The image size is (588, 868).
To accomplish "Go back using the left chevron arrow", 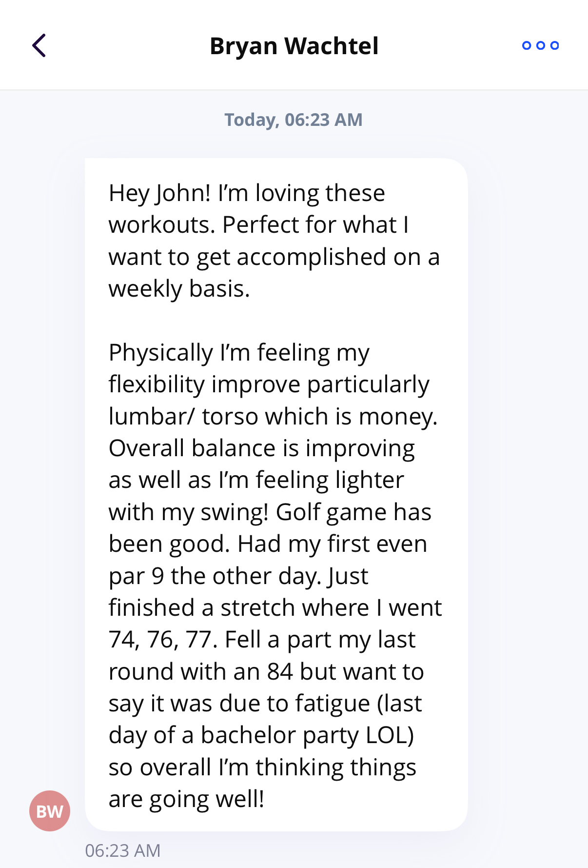I will (x=39, y=45).
